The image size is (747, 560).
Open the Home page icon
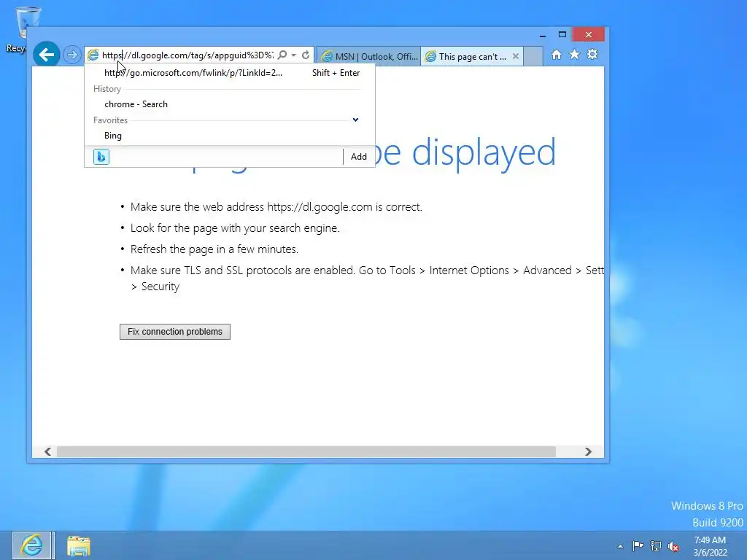click(556, 55)
